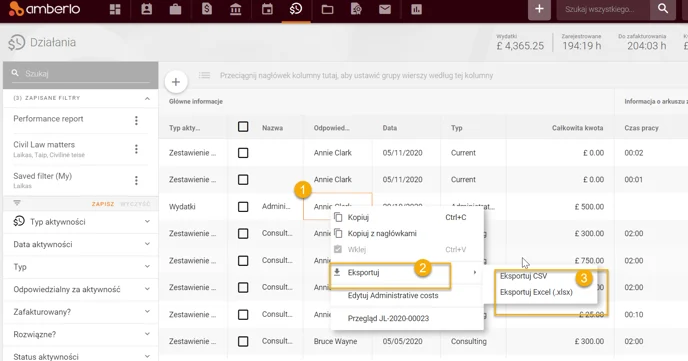This screenshot has width=688, height=361.
Task: Open the email envelope icon
Action: point(385,9)
